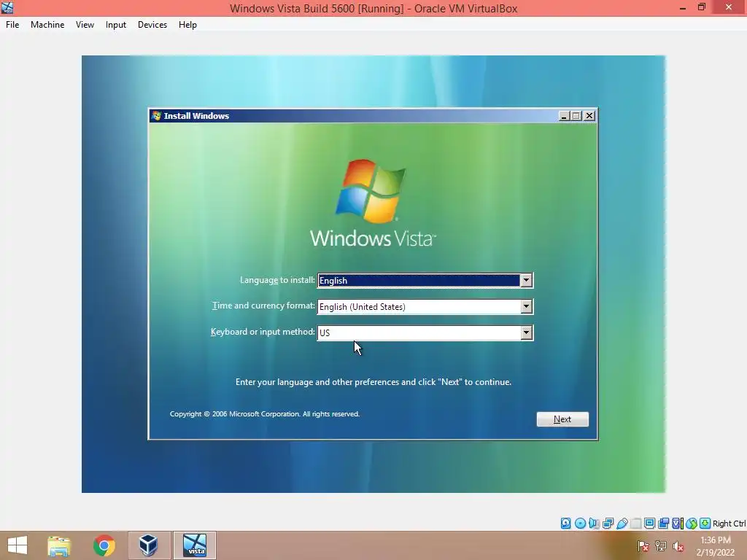Screen dimensions: 747x560
Task: Open the File menu
Action: (12, 25)
